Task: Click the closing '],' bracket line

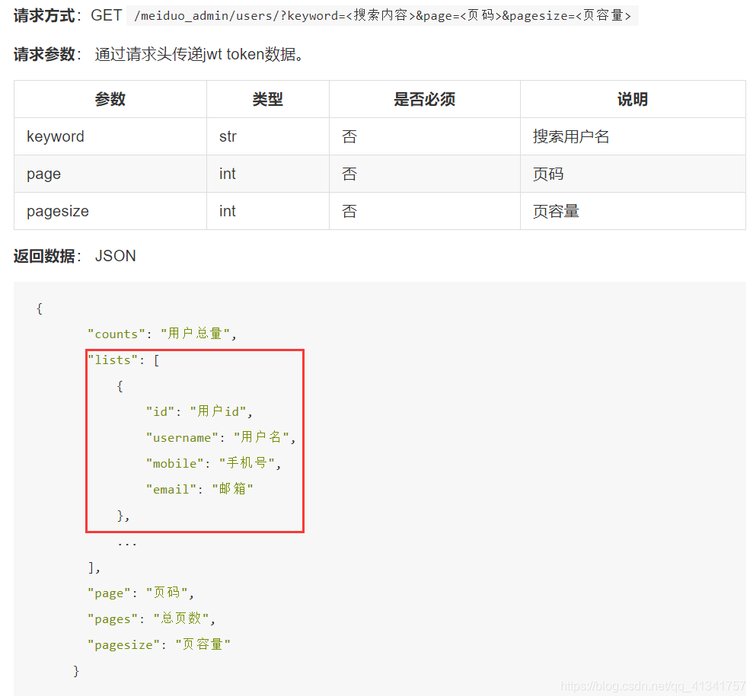Action: pos(94,567)
